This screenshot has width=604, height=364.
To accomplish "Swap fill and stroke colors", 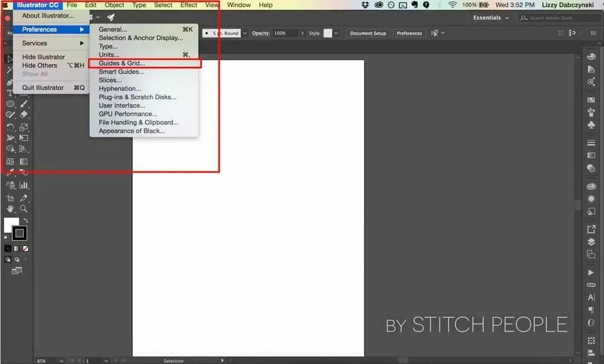I will [25, 220].
